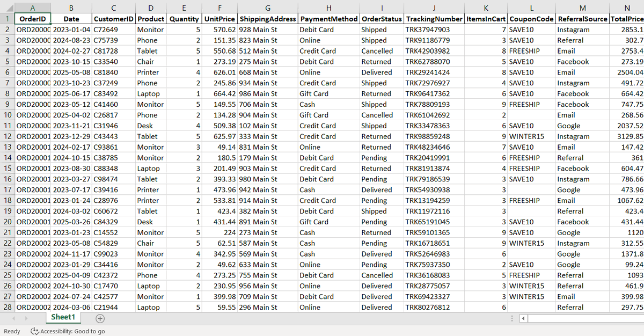This screenshot has width=644, height=336.
Task: Click the accessibility checker icon in the status bar
Action: pyautogui.click(x=35, y=331)
